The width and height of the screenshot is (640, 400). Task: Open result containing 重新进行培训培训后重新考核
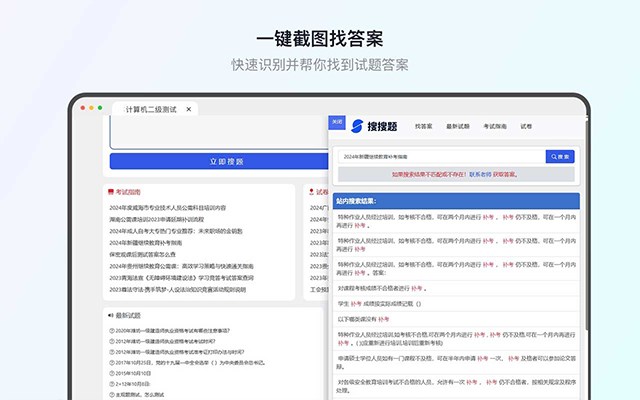point(456,339)
